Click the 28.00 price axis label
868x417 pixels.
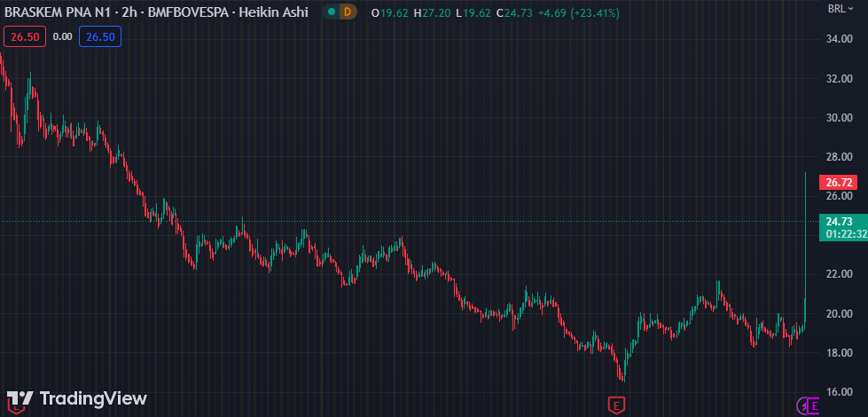coord(838,157)
